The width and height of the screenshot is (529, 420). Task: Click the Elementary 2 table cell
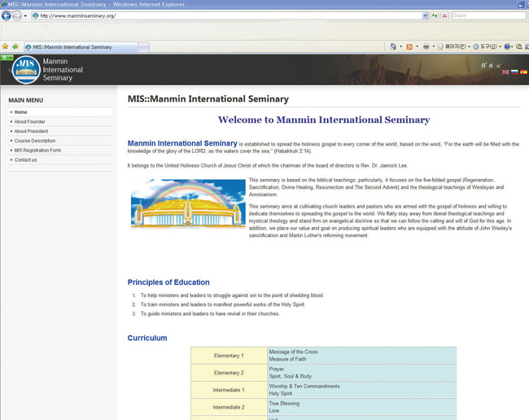coord(229,373)
